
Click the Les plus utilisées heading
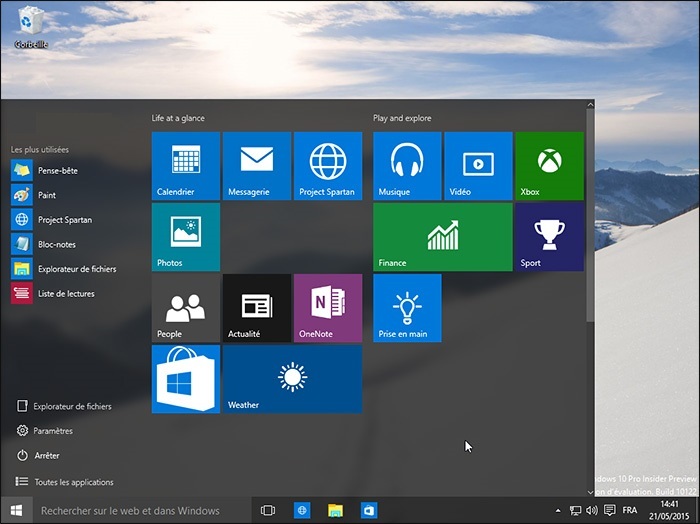tap(40, 150)
